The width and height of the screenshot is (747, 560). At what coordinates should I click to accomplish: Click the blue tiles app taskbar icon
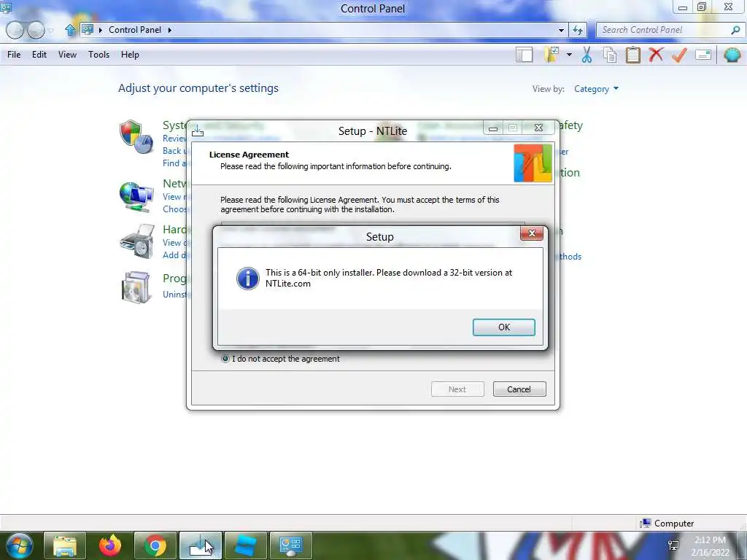click(245, 545)
